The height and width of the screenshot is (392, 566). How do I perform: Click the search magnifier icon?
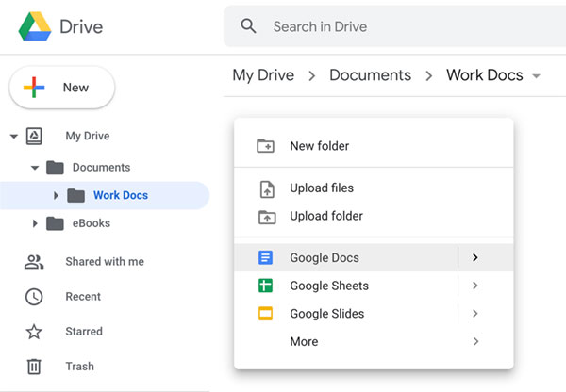[248, 26]
